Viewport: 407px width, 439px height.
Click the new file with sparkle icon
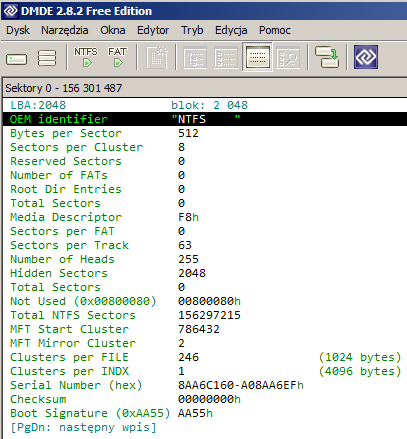(x=157, y=57)
